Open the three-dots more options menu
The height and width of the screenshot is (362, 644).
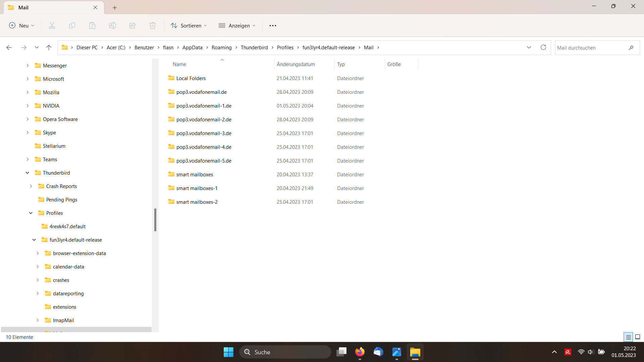tap(273, 25)
